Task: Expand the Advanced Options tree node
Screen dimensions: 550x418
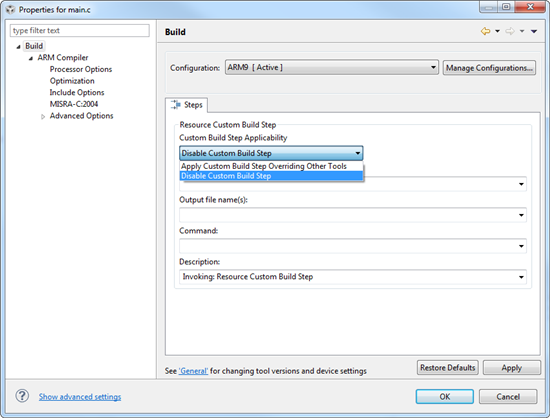Action: point(43,116)
